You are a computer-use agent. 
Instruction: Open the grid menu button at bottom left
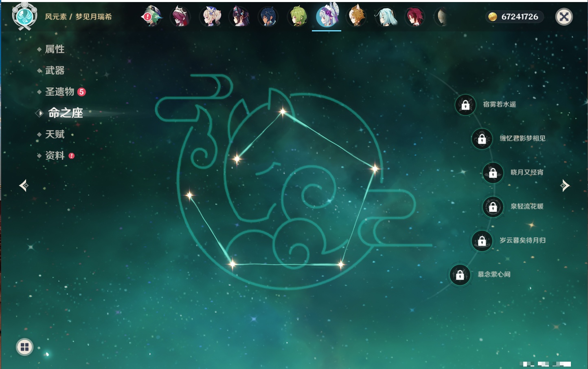coord(24,347)
